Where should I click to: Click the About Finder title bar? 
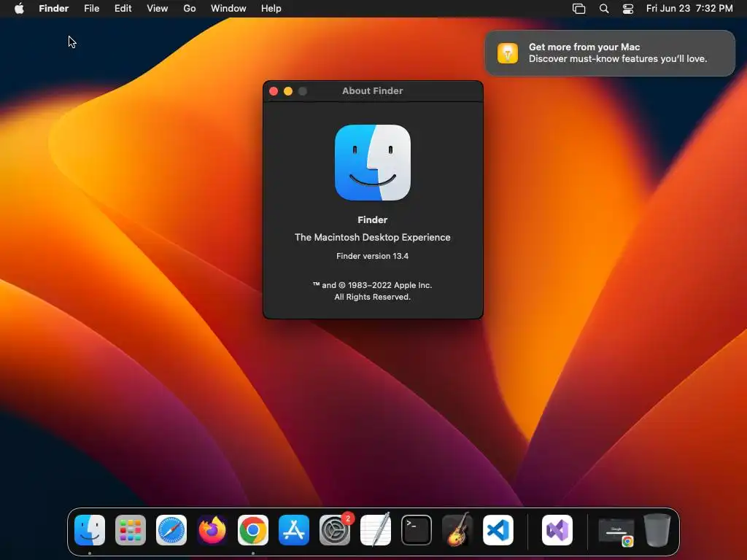[x=373, y=91]
